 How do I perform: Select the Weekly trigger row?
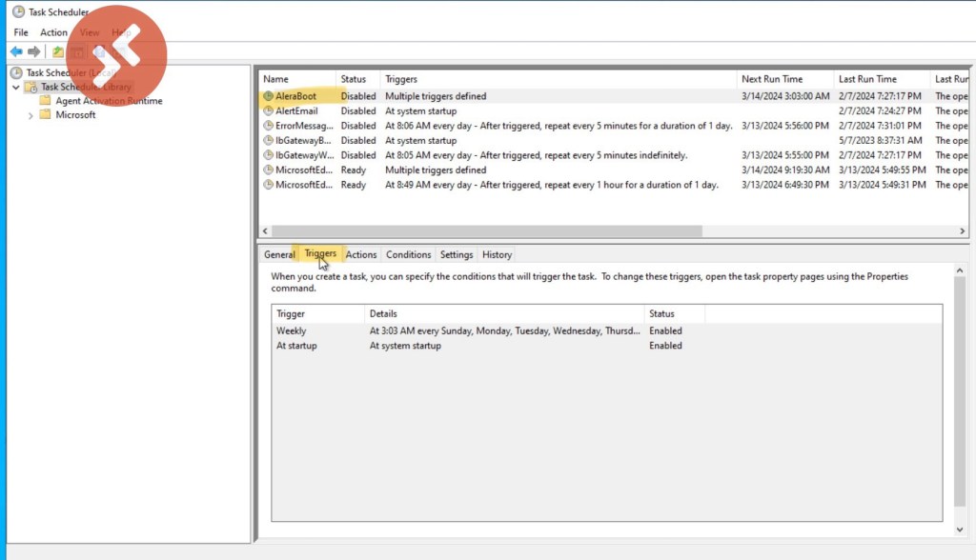pos(292,330)
